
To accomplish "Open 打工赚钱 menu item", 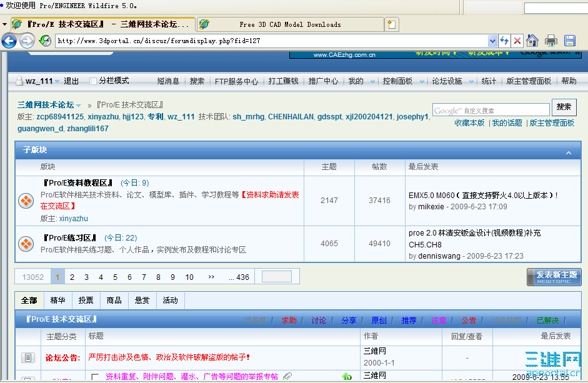I will click(283, 81).
